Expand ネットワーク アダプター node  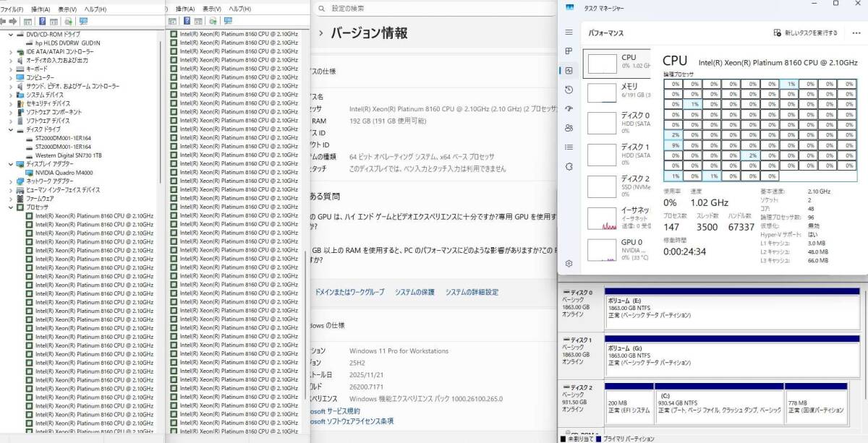[x=10, y=181]
